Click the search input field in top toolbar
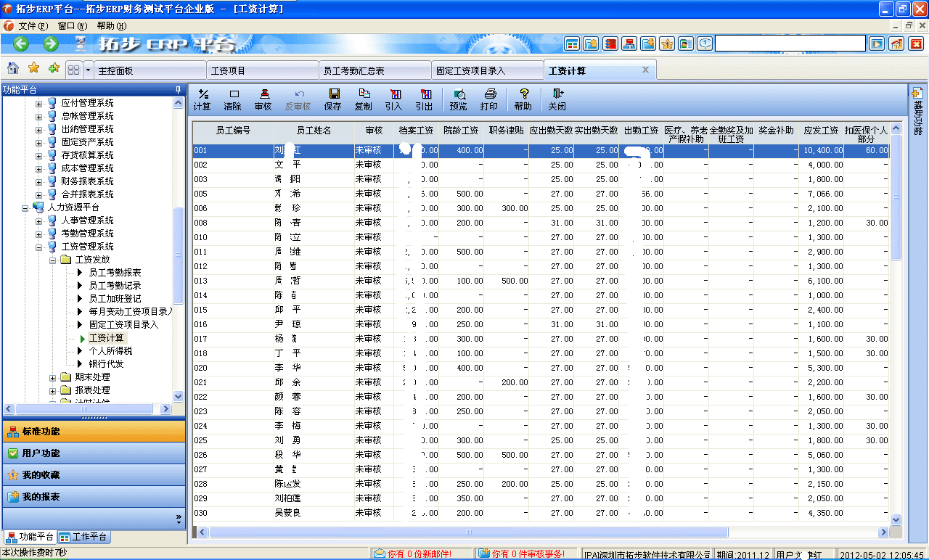The width and height of the screenshot is (929, 560). click(790, 44)
